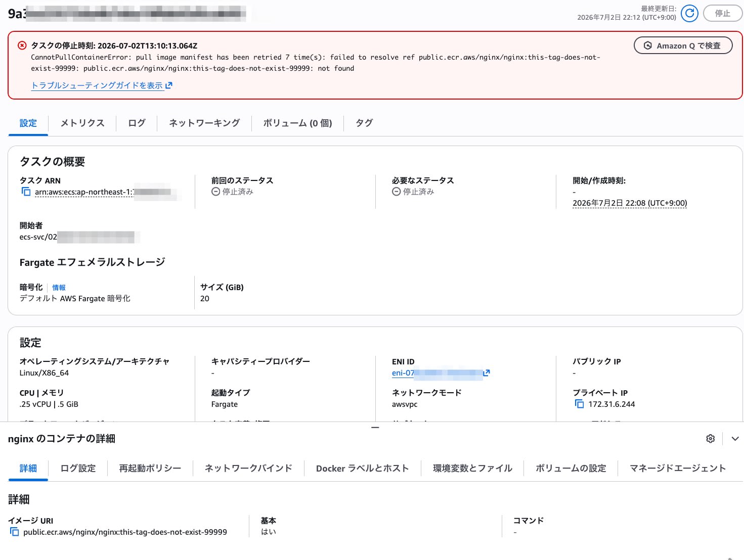The height and width of the screenshot is (560, 744).
Task: Click the private IP value 172.31.6.244
Action: (611, 404)
